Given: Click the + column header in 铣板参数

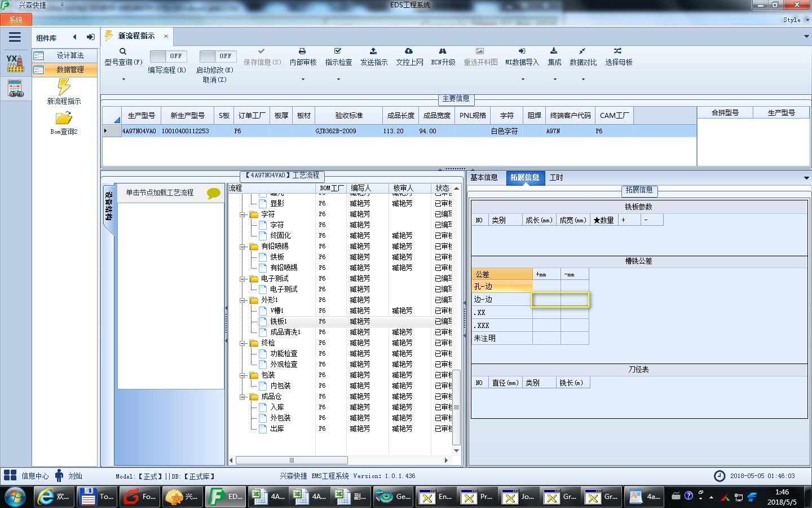Looking at the screenshot, I should (x=629, y=220).
